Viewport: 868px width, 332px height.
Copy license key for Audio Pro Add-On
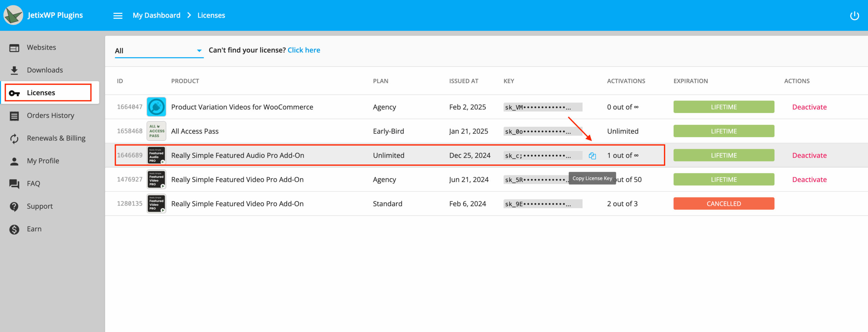point(592,156)
